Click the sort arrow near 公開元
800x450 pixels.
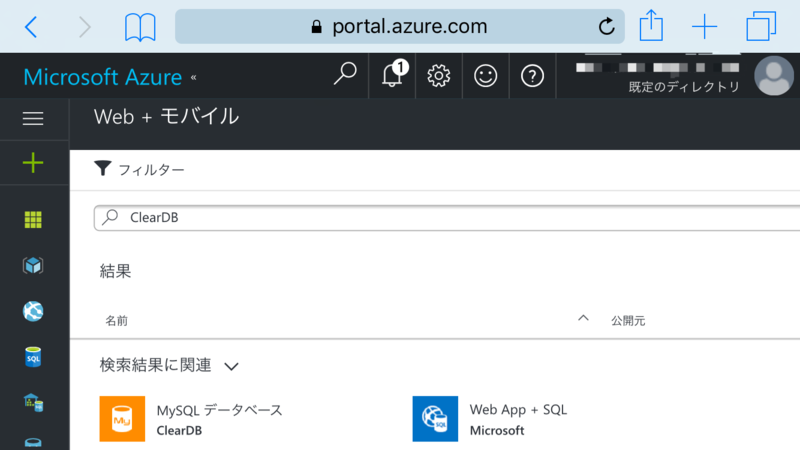pyautogui.click(x=583, y=318)
